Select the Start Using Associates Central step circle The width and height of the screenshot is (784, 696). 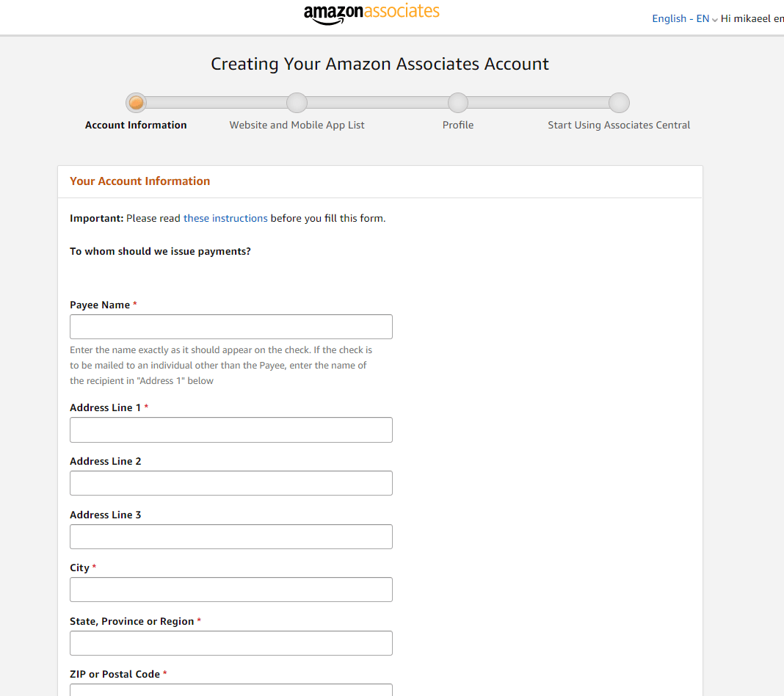(618, 102)
